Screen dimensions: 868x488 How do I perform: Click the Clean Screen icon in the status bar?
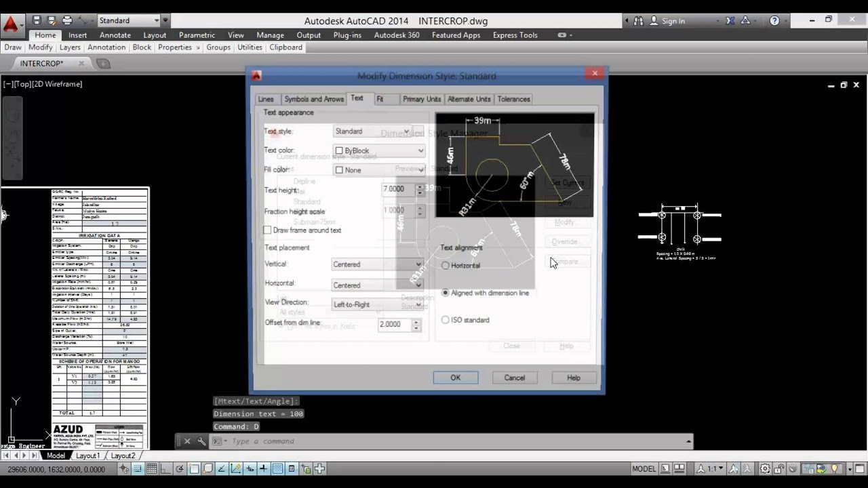(860, 468)
